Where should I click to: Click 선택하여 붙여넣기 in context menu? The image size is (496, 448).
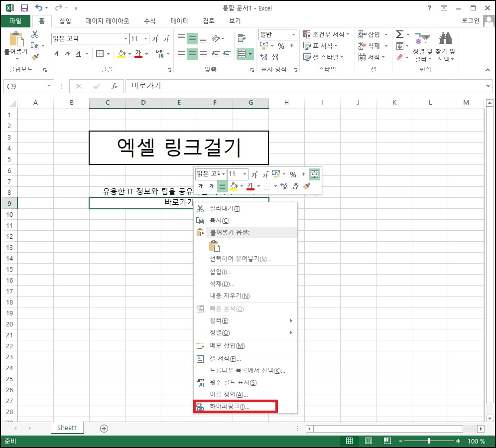click(x=245, y=259)
